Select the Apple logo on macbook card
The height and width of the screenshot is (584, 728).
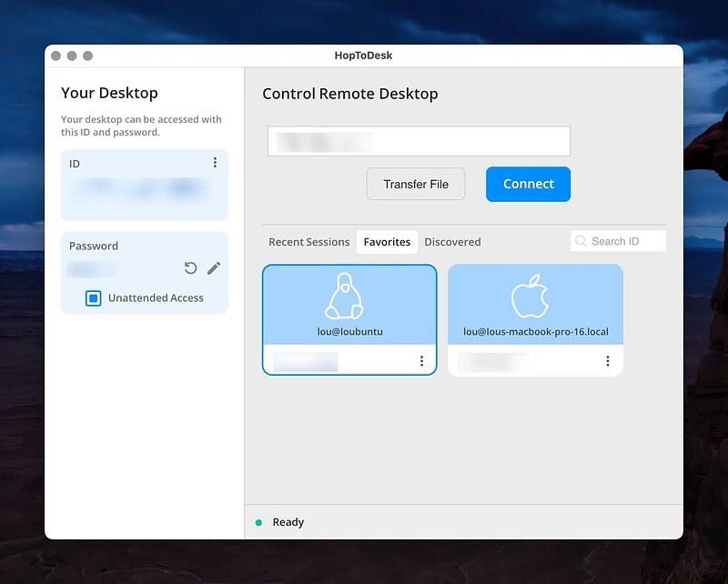pyautogui.click(x=530, y=297)
